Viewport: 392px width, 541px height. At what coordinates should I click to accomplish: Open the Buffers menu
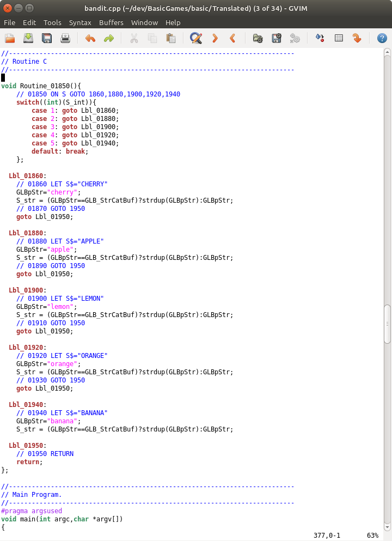tap(111, 22)
